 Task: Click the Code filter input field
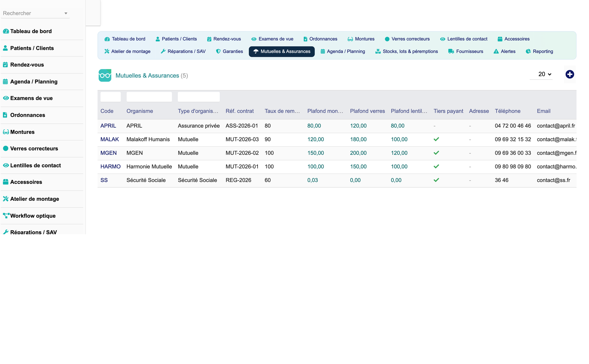pos(110,97)
